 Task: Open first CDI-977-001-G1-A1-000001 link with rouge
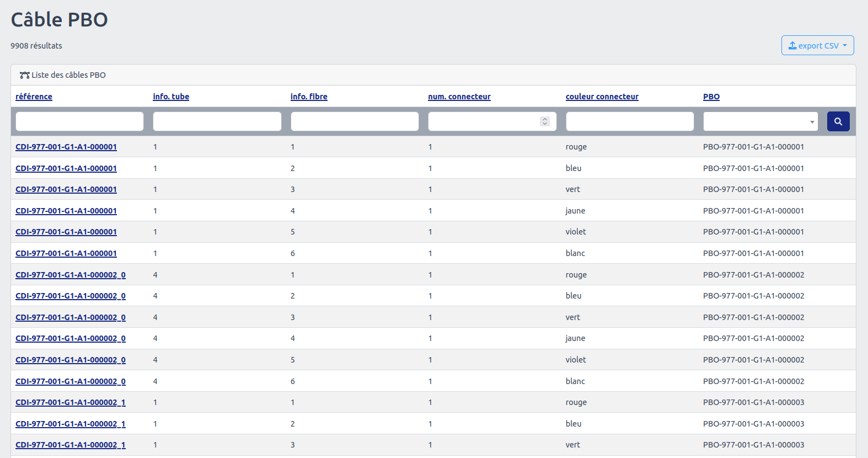point(66,147)
